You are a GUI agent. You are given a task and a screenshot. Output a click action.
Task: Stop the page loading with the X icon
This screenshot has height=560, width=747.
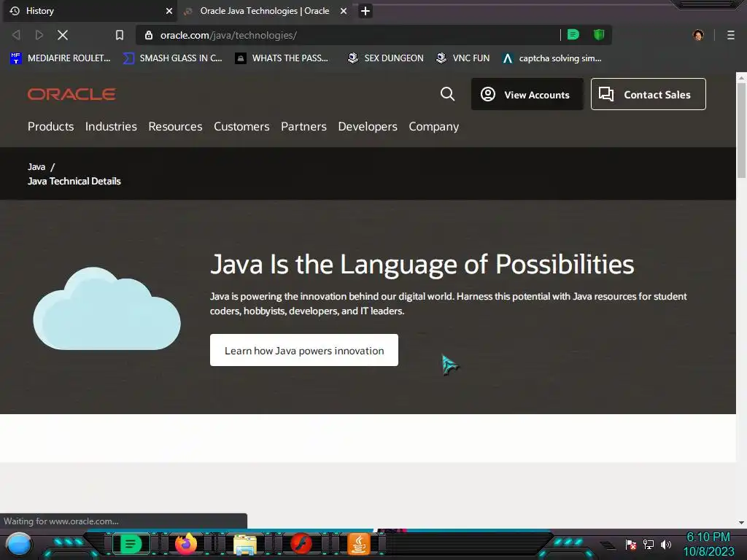[x=63, y=35]
